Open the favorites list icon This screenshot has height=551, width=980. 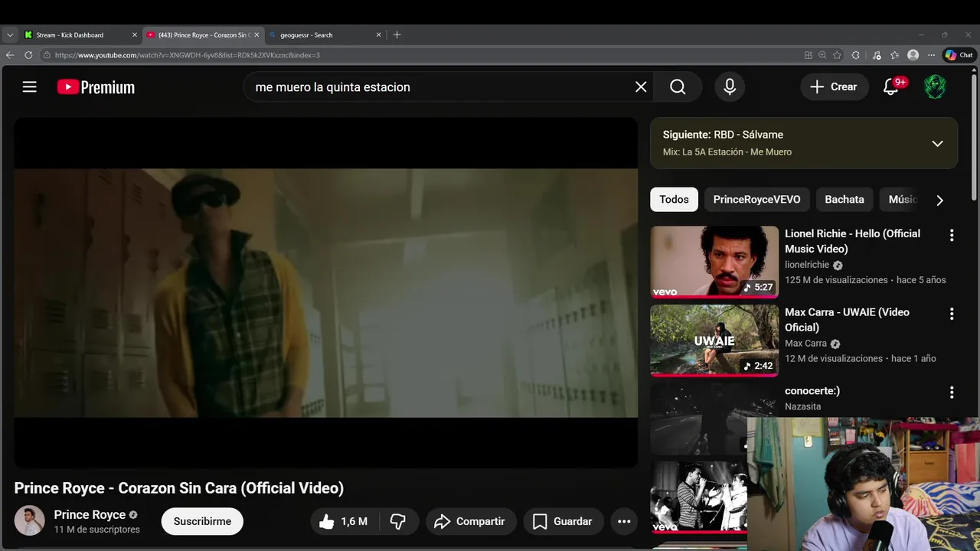pyautogui.click(x=894, y=55)
